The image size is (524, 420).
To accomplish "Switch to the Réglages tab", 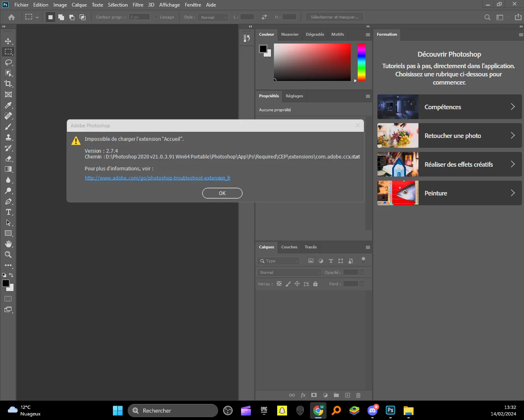I will tap(294, 96).
